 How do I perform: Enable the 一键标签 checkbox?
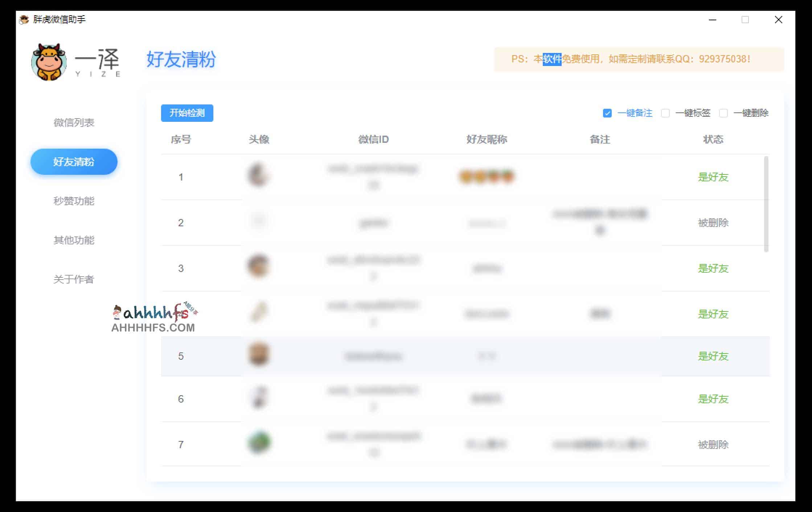[665, 113]
